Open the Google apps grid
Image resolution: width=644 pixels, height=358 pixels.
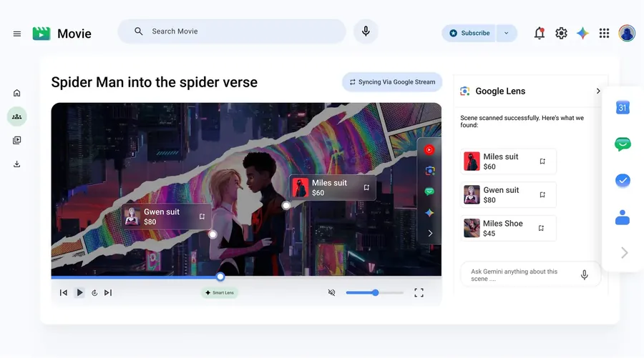604,33
